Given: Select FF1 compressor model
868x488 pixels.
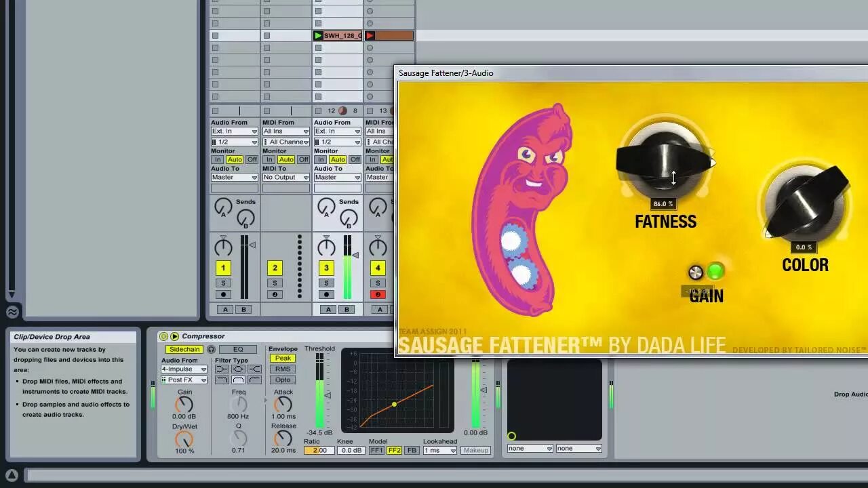Looking at the screenshot, I should pyautogui.click(x=376, y=451).
